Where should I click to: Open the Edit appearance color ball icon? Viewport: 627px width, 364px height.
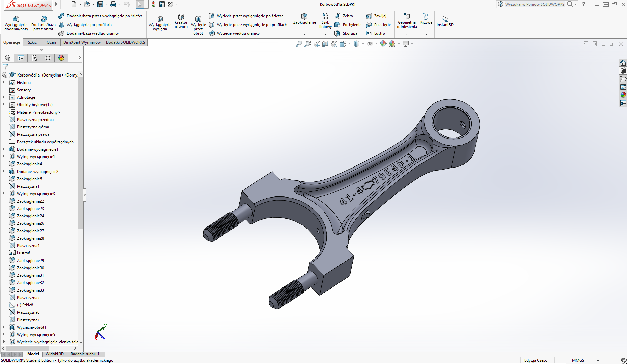(383, 44)
